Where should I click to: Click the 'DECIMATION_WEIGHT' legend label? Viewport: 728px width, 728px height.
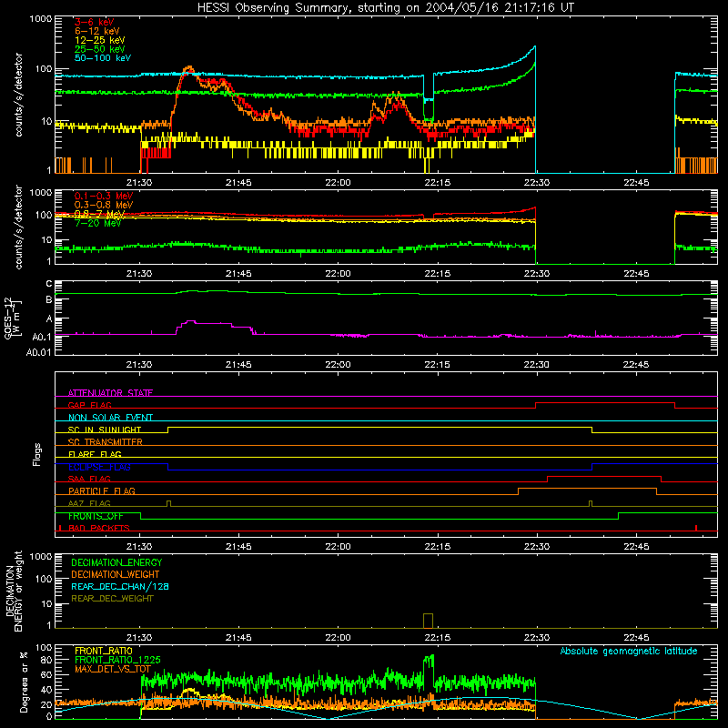pos(116,574)
